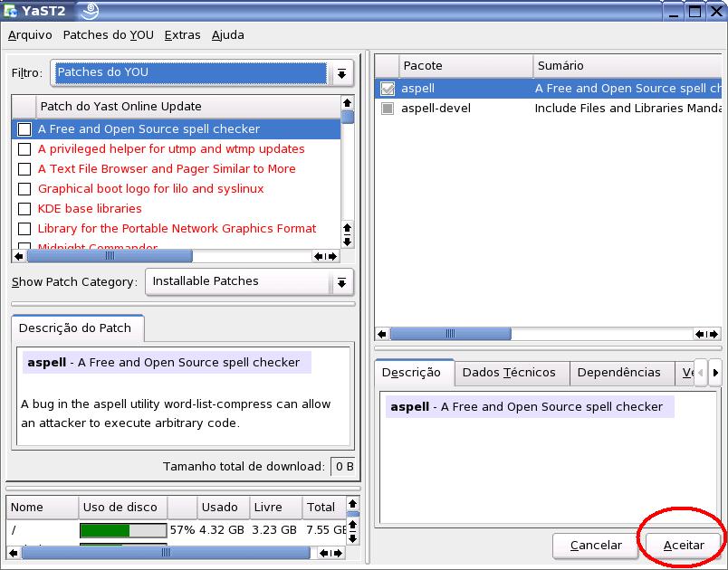Click the 'Patches do YOU' filter combo box

(x=202, y=73)
